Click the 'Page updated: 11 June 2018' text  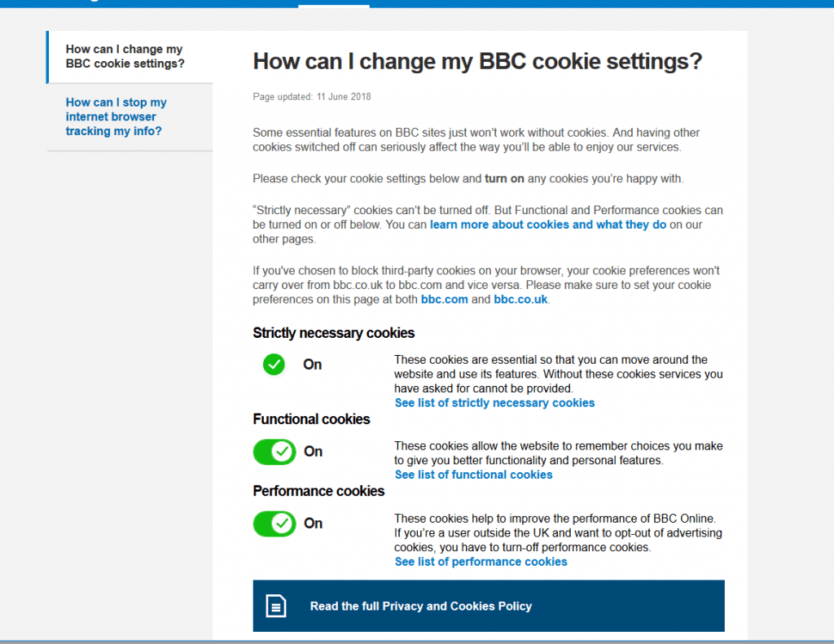[x=312, y=97]
